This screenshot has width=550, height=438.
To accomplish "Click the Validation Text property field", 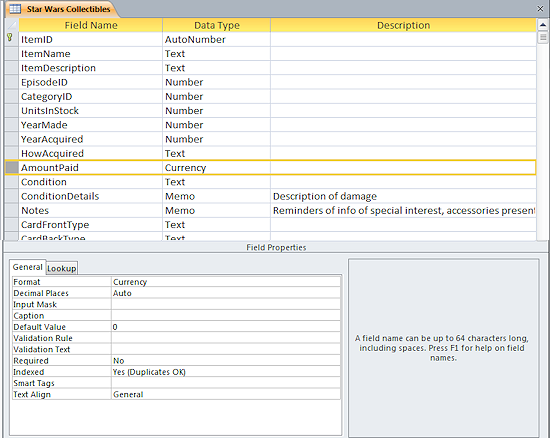I will (226, 349).
